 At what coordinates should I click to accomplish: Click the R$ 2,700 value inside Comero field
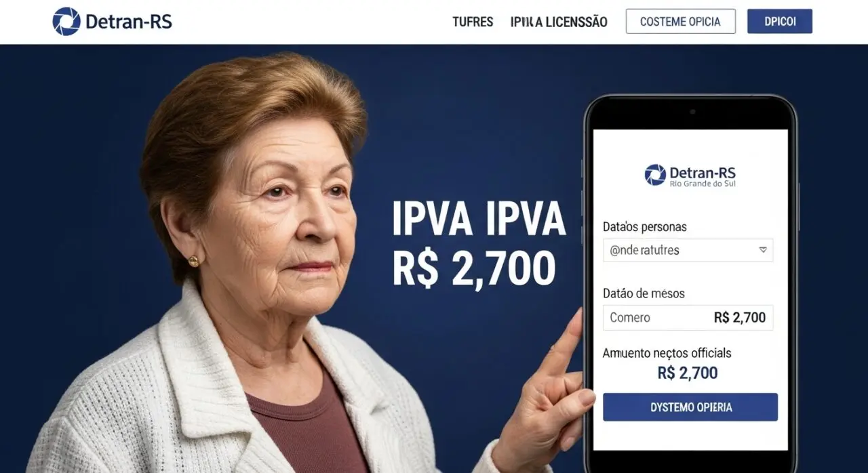740,317
